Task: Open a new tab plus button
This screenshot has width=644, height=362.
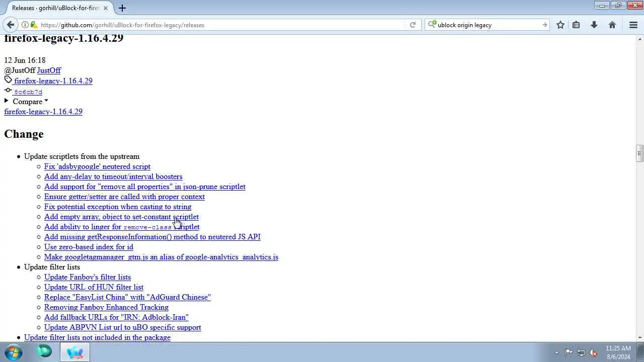Action: [x=122, y=8]
